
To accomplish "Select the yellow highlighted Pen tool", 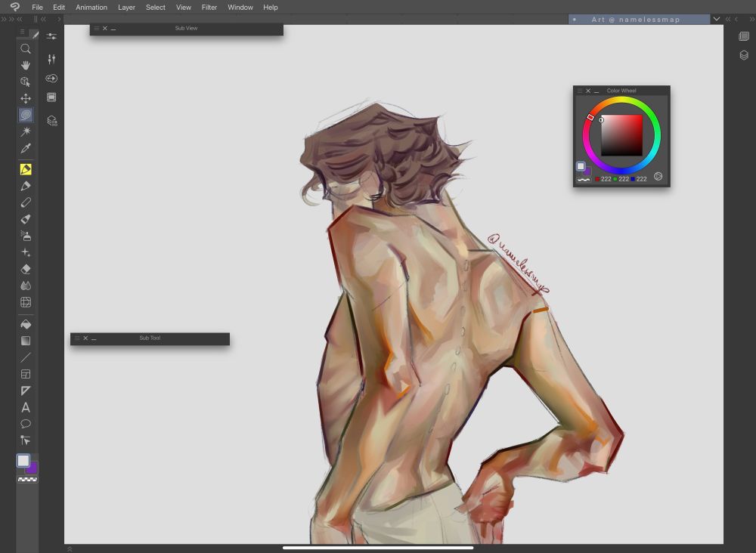I will click(x=26, y=169).
